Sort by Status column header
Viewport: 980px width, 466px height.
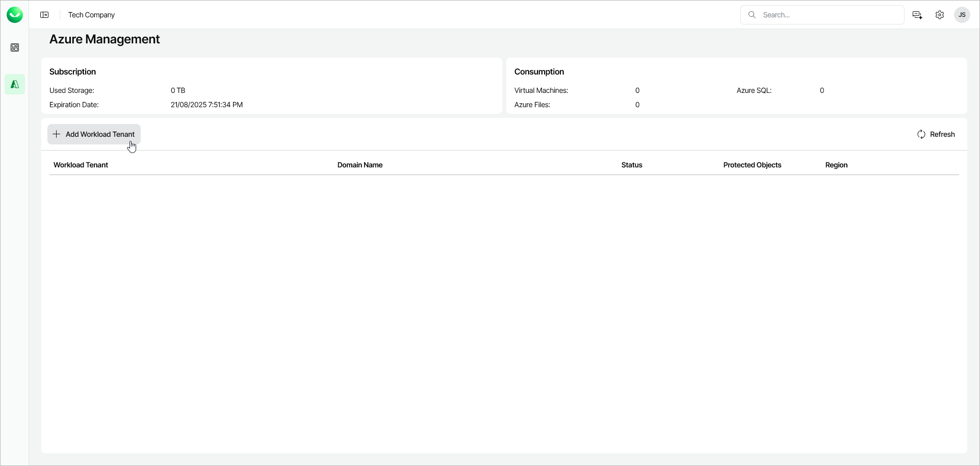pos(632,165)
